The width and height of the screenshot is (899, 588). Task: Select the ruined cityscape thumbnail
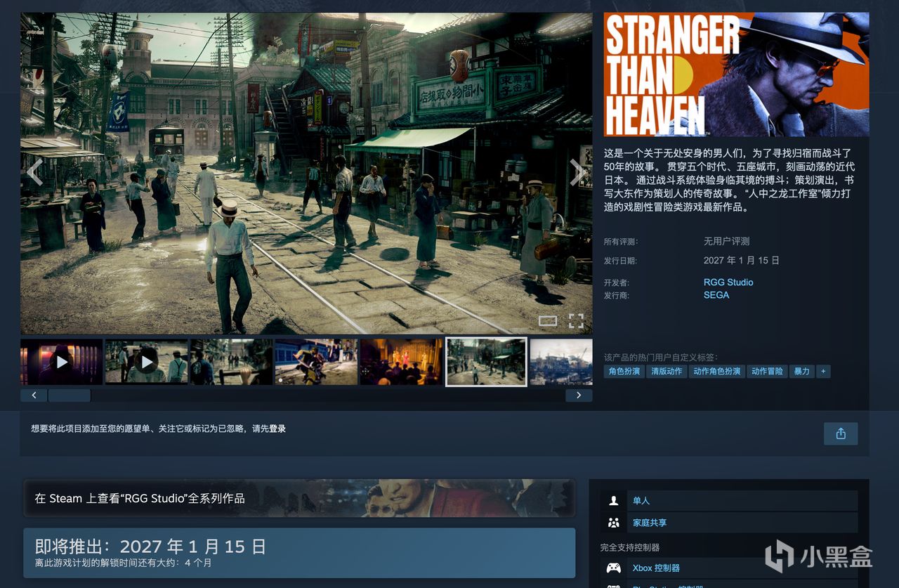(561, 362)
